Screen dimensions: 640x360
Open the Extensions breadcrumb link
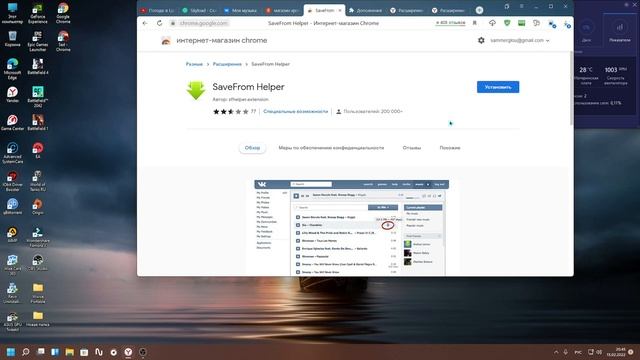tap(227, 64)
